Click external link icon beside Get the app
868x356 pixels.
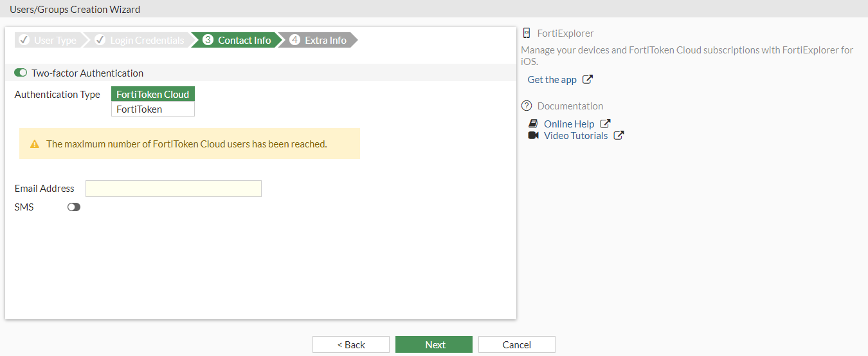588,80
